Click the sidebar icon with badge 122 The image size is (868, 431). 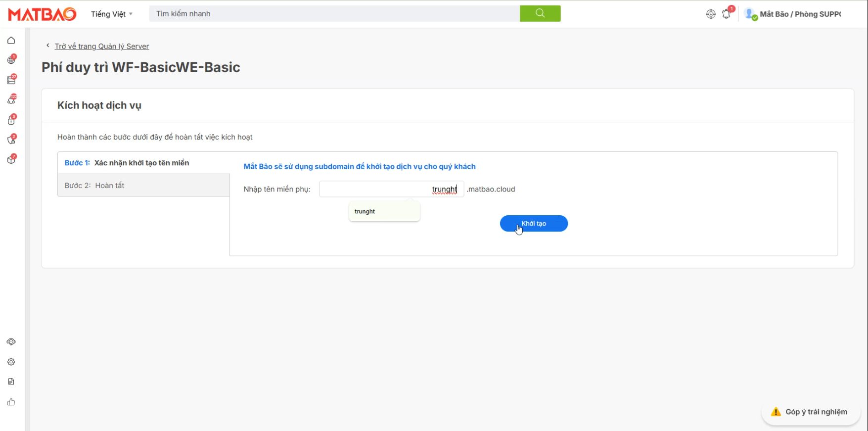(11, 100)
